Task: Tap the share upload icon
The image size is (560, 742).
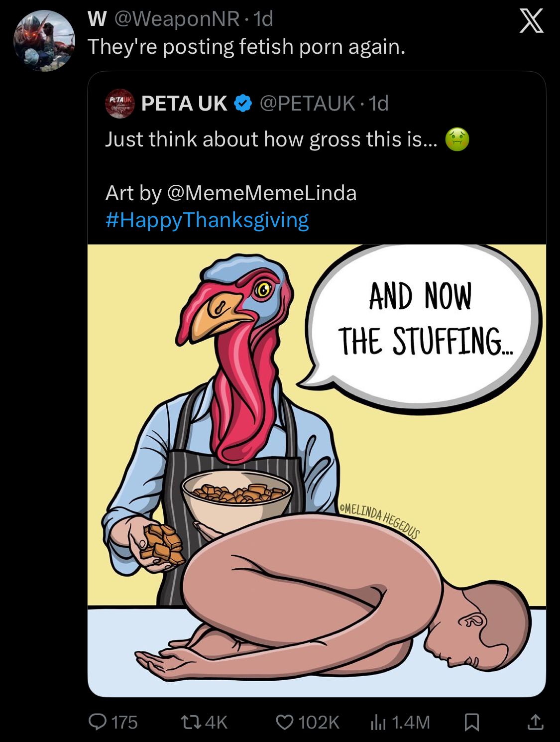Action: tap(535, 722)
